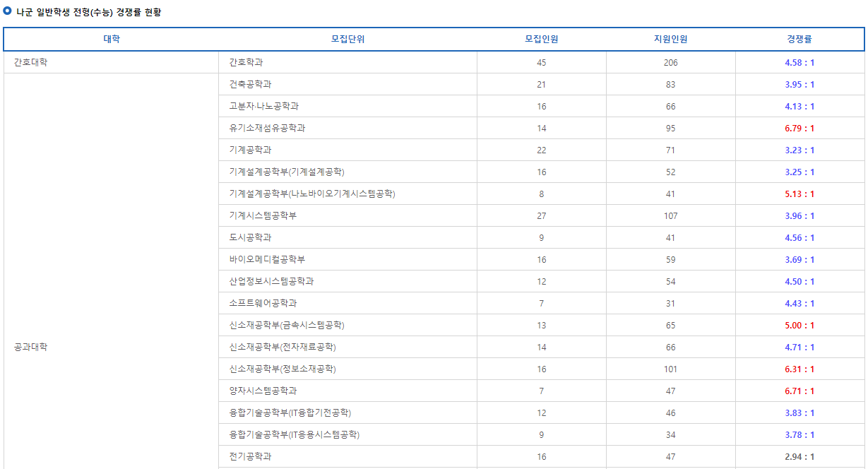Click the 모집단위 column header
Screen dimensions: 868x469
point(347,40)
